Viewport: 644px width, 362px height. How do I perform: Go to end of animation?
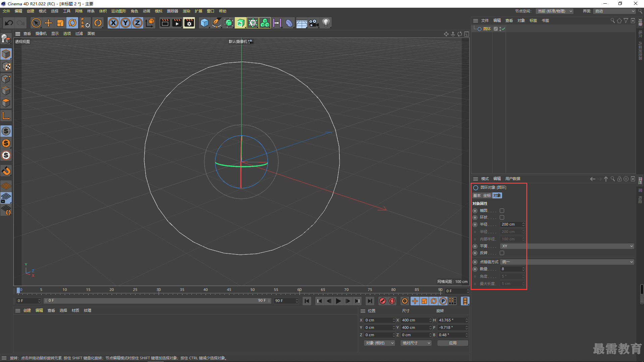click(x=370, y=301)
